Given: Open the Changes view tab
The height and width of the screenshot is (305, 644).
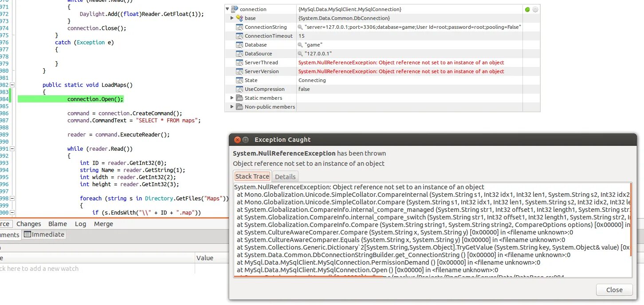Looking at the screenshot, I should tap(28, 224).
